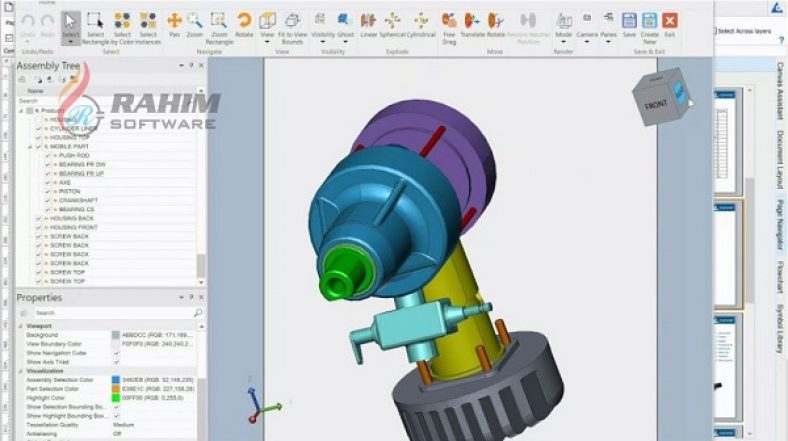Viewport: 788px width, 441px height.
Task: Open the Panes dropdown
Action: tap(608, 42)
